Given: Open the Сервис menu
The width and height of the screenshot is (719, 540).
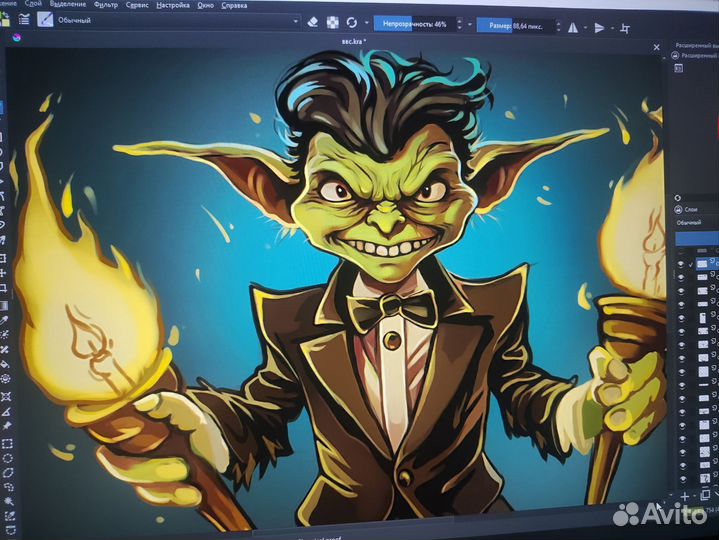Looking at the screenshot, I should [137, 5].
